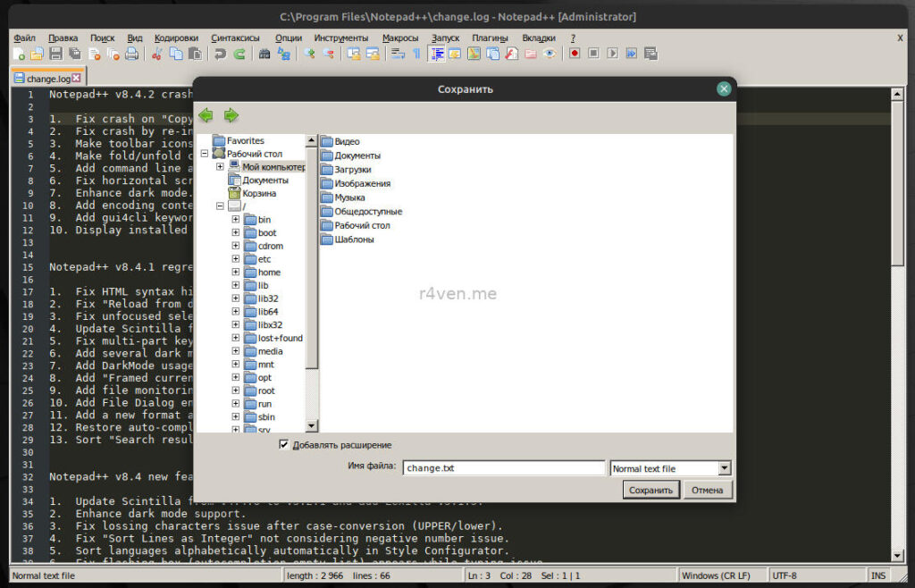Open the 'Плагины' menu
Image resolution: width=915 pixels, height=588 pixels.
coord(490,38)
